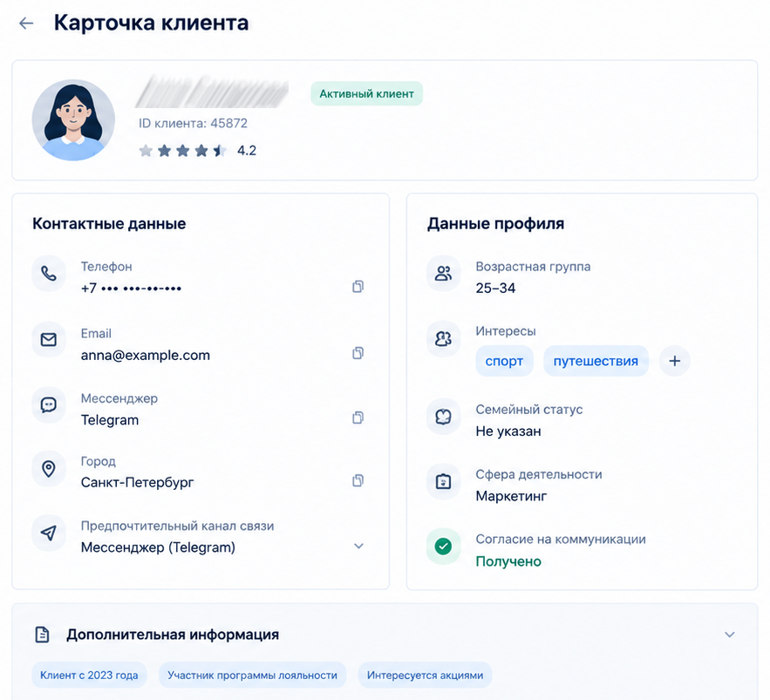This screenshot has height=700, width=770.
Task: Click the Возрастная группа people icon
Action: [x=444, y=274]
